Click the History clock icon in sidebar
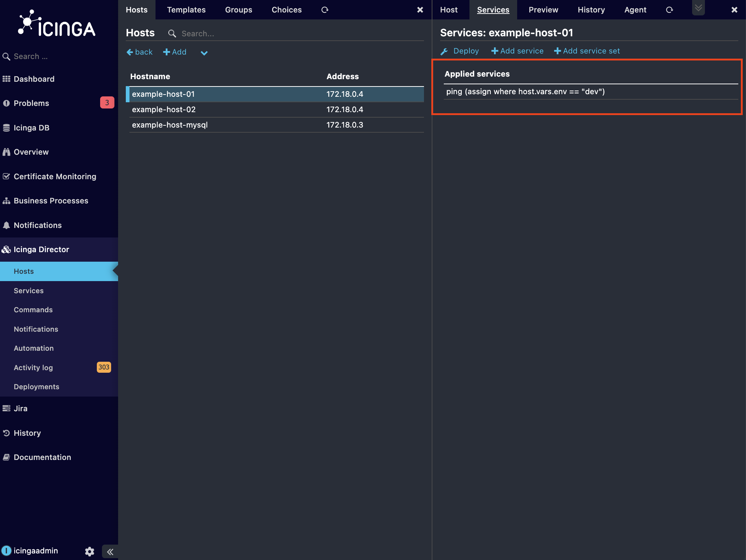Viewport: 746px width, 560px height. click(x=6, y=433)
